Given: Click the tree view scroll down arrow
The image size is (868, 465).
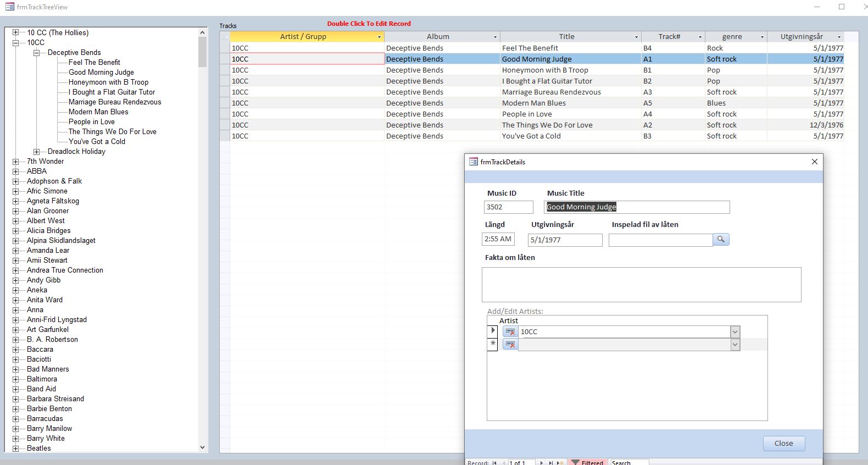Looking at the screenshot, I should tap(202, 447).
